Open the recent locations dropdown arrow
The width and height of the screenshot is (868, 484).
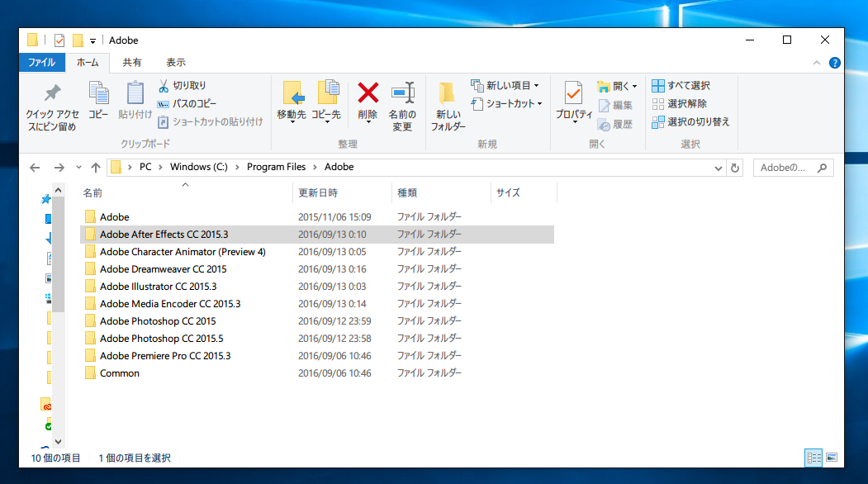click(78, 167)
